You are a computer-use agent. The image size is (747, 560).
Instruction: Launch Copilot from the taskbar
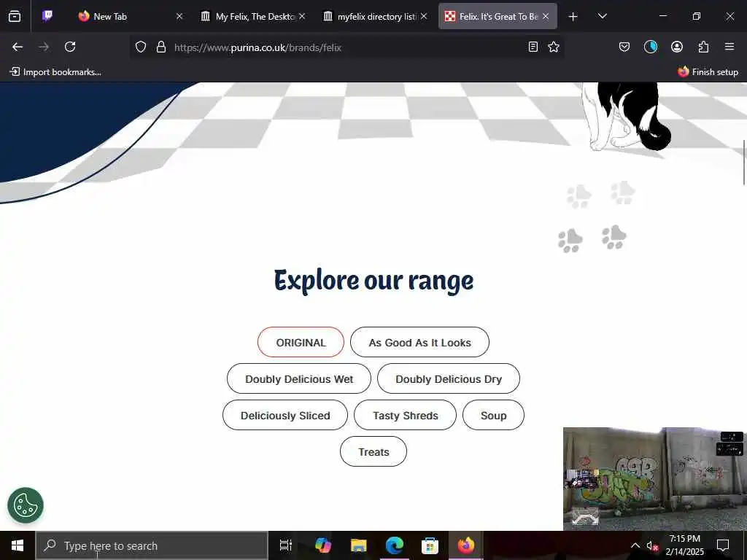point(322,545)
